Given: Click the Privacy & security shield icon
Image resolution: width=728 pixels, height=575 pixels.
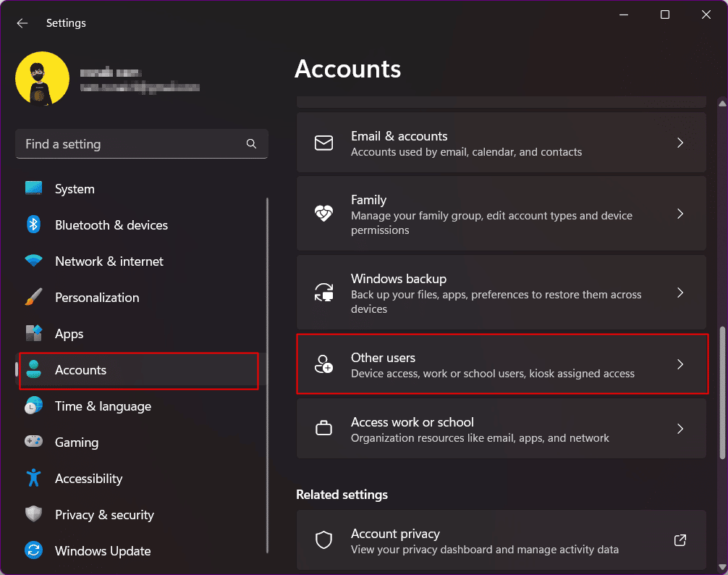Looking at the screenshot, I should tap(33, 513).
